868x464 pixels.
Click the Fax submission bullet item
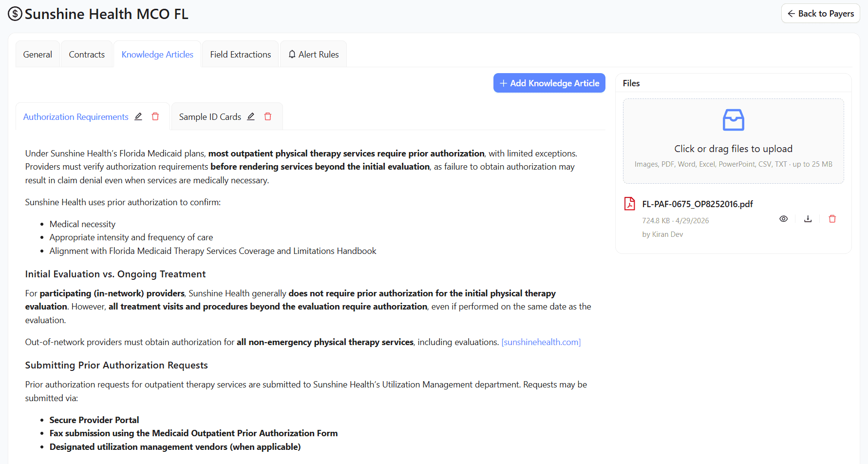click(193, 433)
